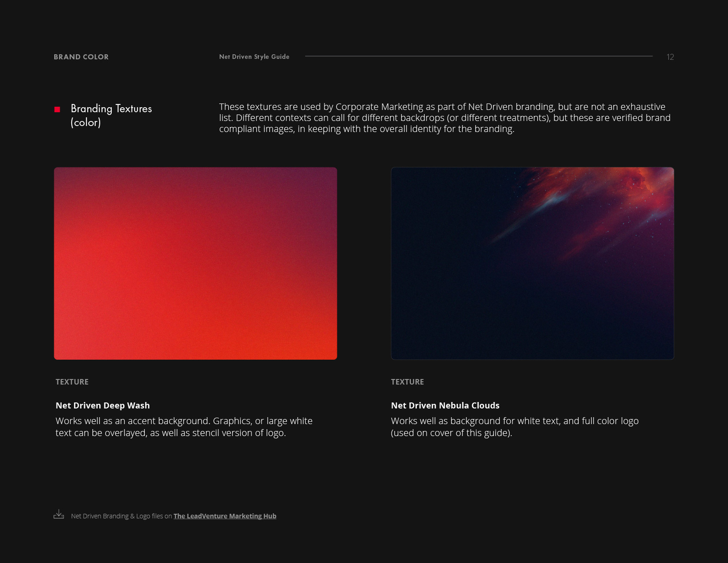Viewport: 728px width, 563px height.
Task: Click the 'Net Driven Style Guide' header text
Action: (254, 57)
